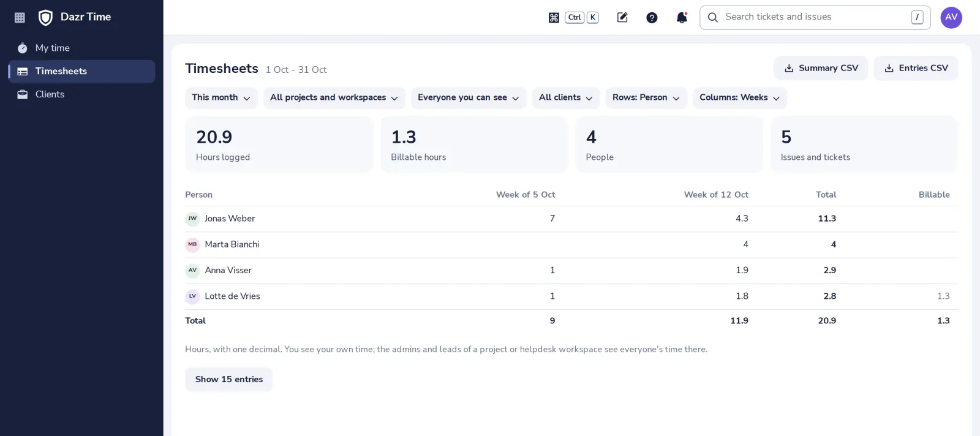Click the Week of 12 Oct header
Viewport: 980px width, 436px height.
click(x=716, y=195)
